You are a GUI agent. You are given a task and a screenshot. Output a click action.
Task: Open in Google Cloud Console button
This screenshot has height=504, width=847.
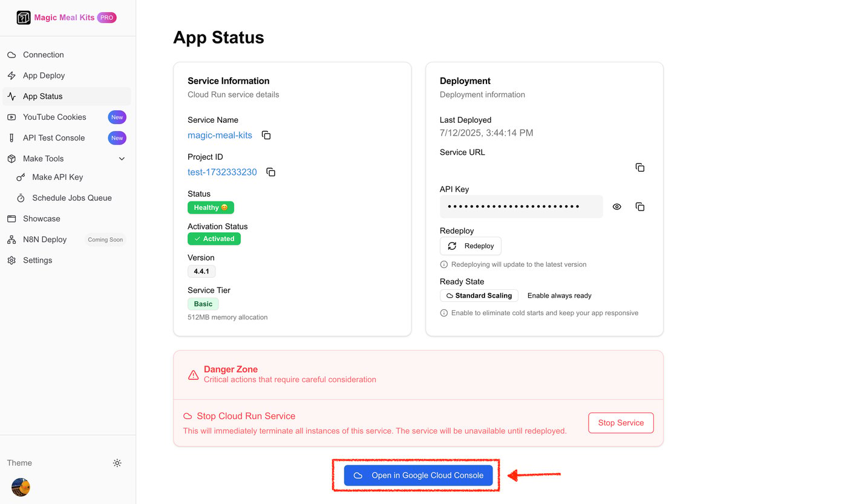418,476
